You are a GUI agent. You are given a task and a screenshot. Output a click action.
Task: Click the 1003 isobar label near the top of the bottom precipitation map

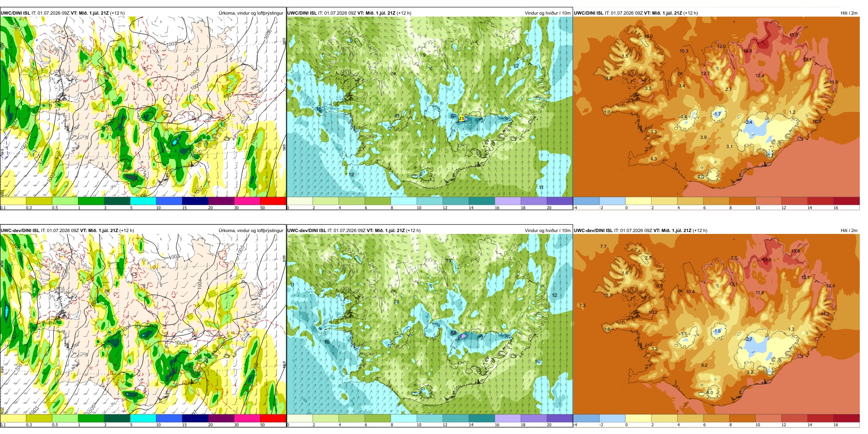tap(174, 257)
